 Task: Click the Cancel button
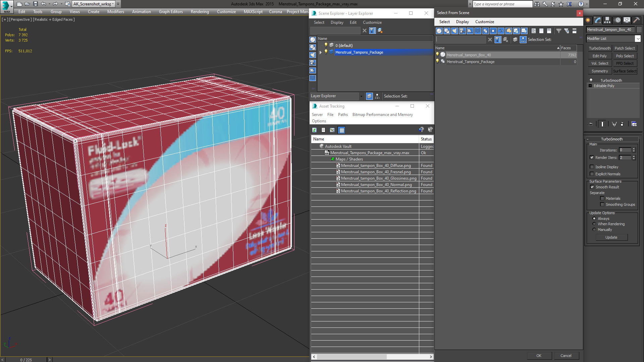pos(566,356)
